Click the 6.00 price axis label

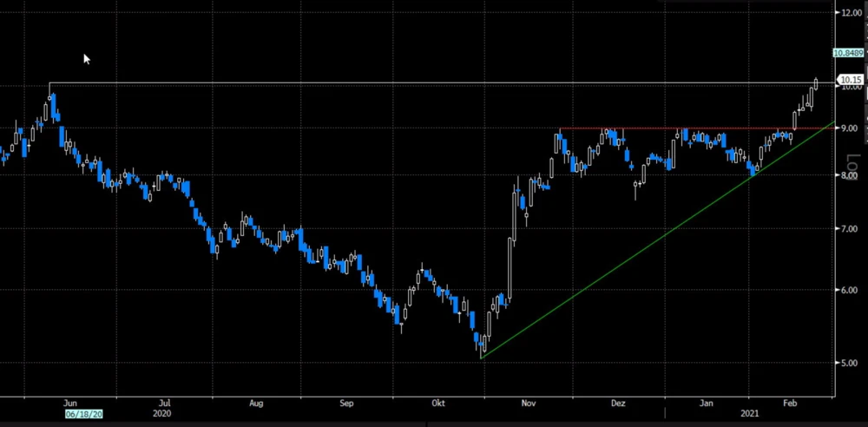pos(850,290)
